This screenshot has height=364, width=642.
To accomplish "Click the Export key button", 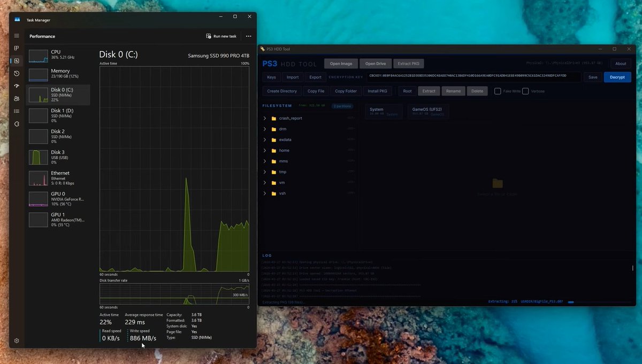I will coord(316,77).
